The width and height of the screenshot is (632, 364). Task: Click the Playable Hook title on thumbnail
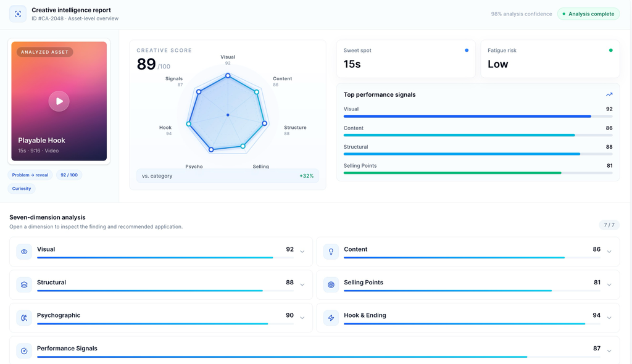click(x=41, y=140)
